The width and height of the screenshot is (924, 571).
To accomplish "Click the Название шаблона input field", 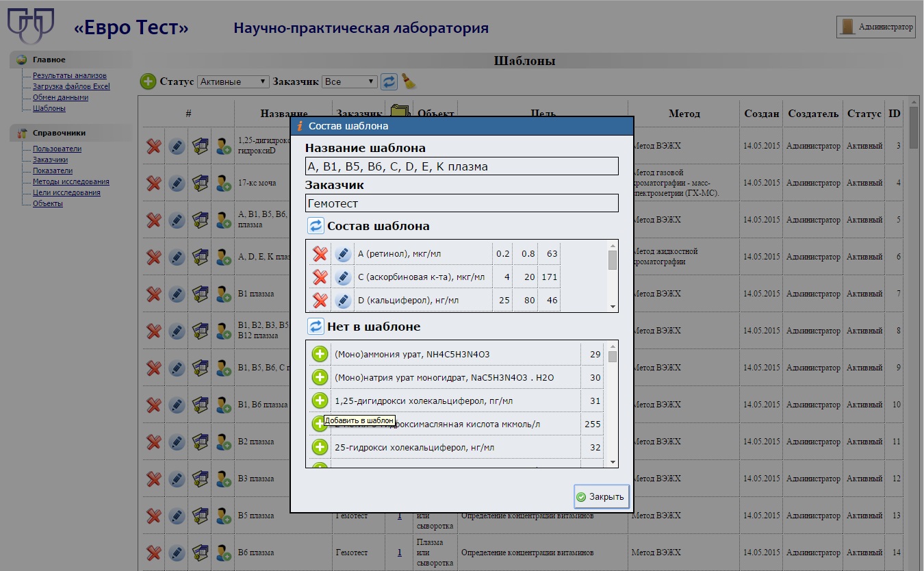I will point(462,166).
